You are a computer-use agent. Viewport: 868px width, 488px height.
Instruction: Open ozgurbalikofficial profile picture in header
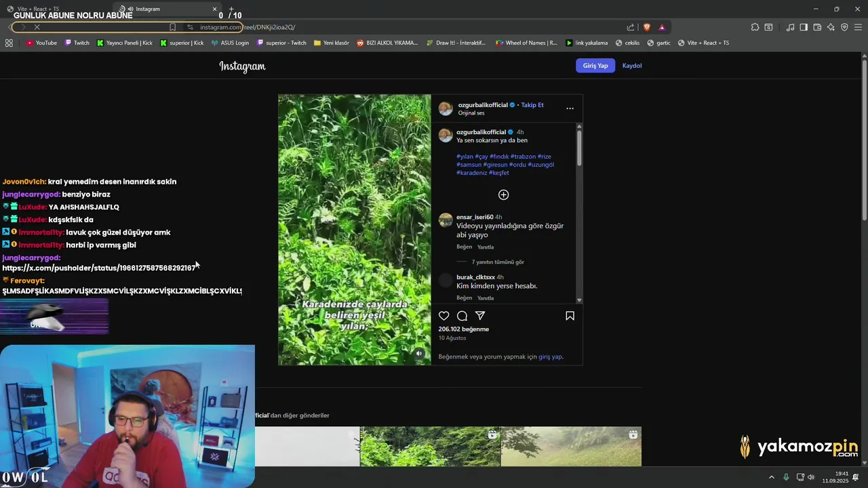point(446,108)
